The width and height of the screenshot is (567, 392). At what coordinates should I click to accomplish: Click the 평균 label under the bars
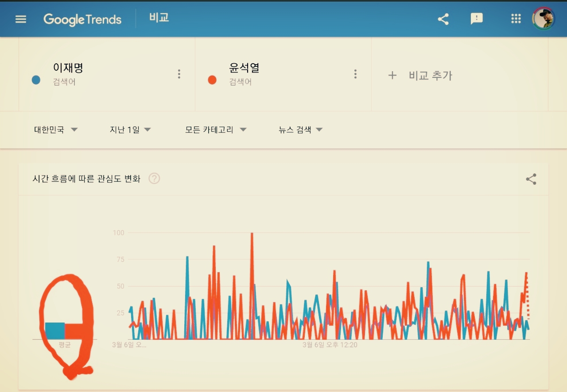click(65, 345)
